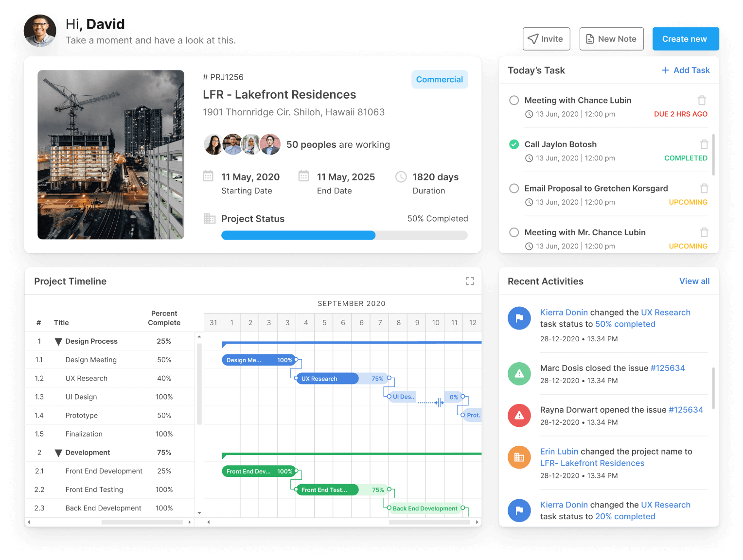Click the Project Status progress bar
743x560 pixels.
344,235
